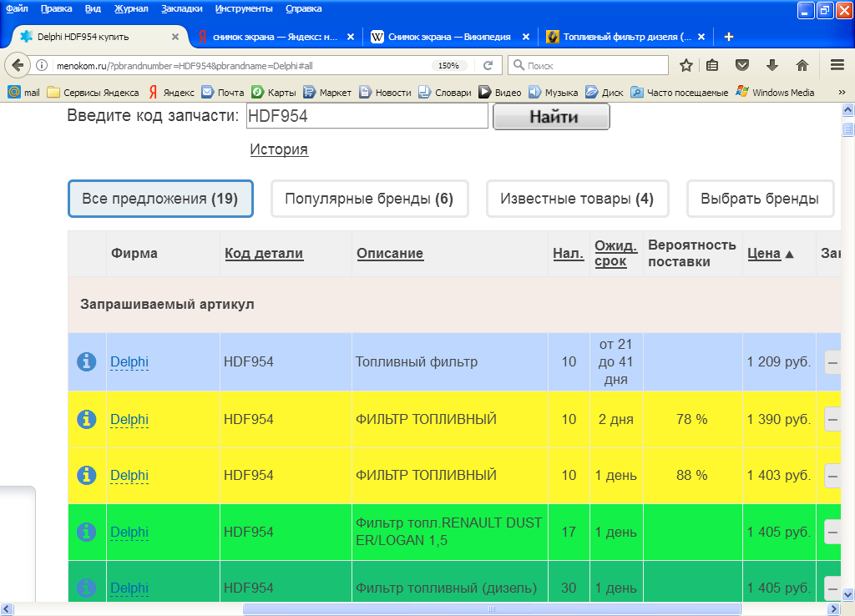The width and height of the screenshot is (855, 616).
Task: Click info icon for RENAULT DUSTER row
Action: tap(86, 532)
